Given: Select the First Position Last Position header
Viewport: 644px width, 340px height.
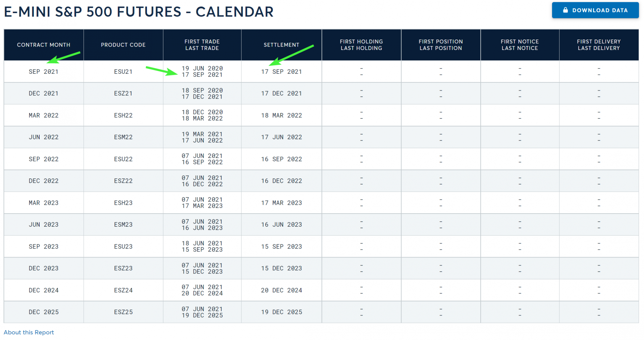Looking at the screenshot, I should (440, 45).
